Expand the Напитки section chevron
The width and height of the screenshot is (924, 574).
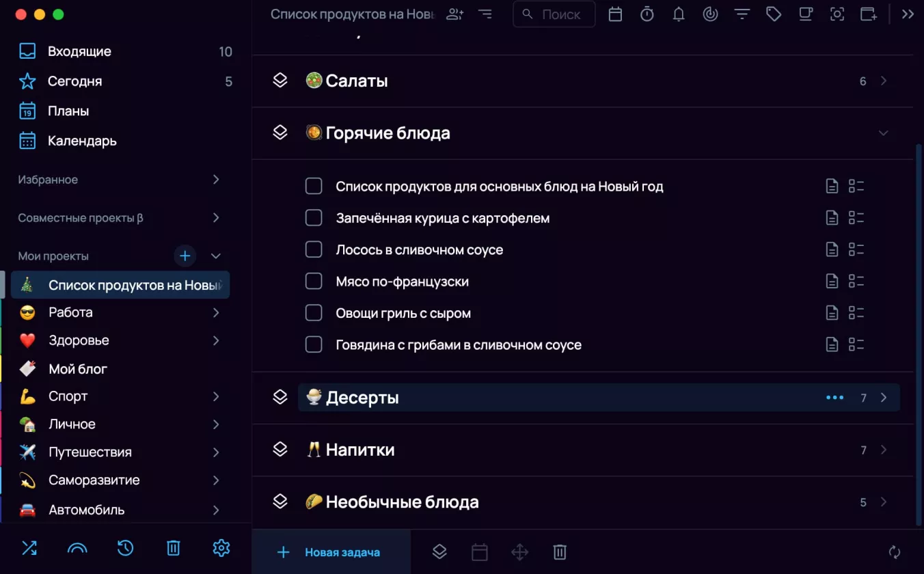point(884,450)
